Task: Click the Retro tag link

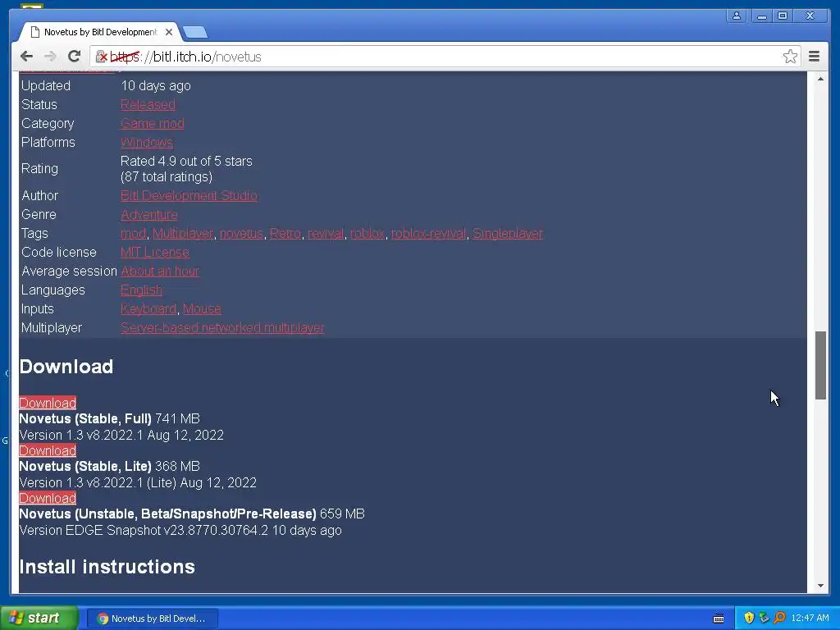Action: tap(285, 234)
